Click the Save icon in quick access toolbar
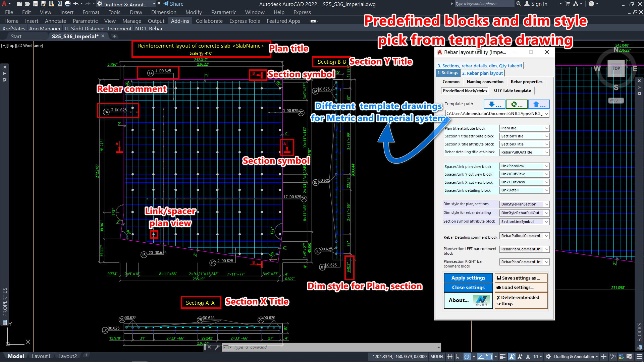 pos(35,4)
